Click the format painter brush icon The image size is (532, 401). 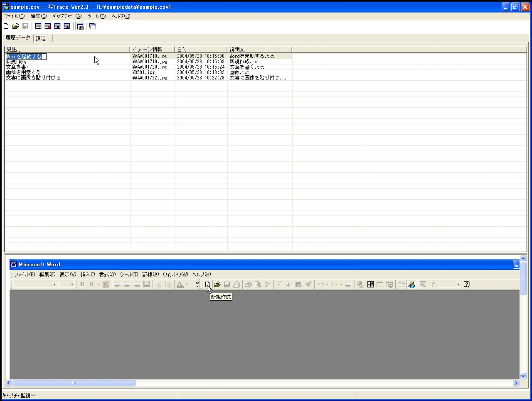[x=308, y=285]
